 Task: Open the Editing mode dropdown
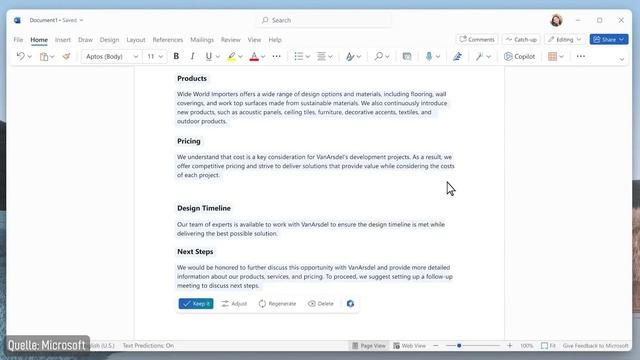click(x=565, y=39)
